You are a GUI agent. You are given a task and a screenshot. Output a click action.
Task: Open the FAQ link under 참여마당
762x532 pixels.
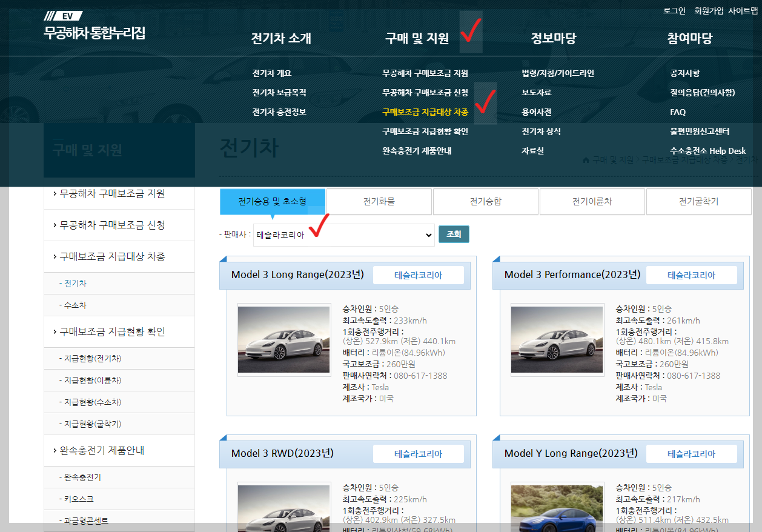[x=677, y=111]
